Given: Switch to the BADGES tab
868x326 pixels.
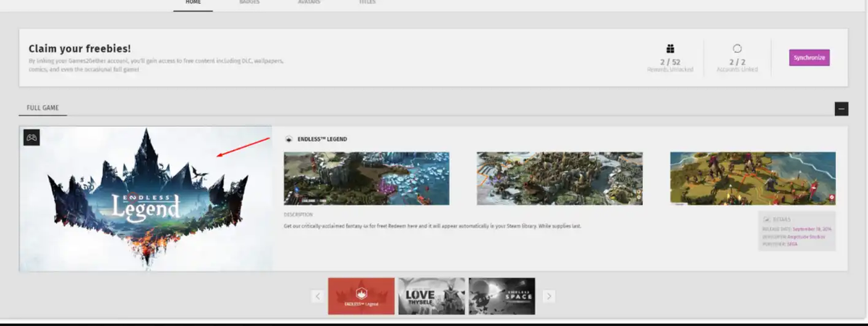Looking at the screenshot, I should [x=250, y=3].
